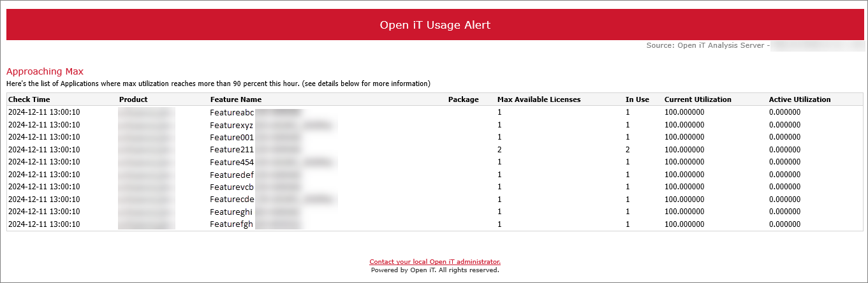Viewport: 868px width, 283px height.
Task: Click the Current Utilization column header
Action: [698, 99]
